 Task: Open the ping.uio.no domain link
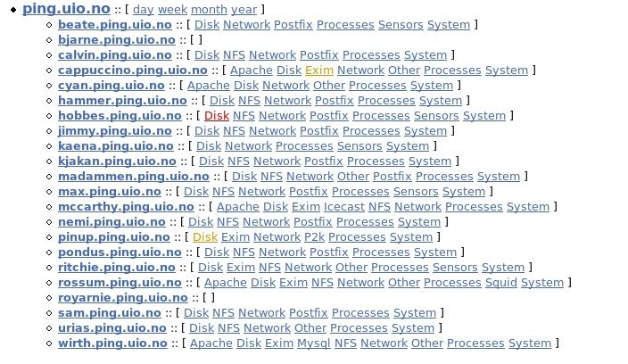click(x=67, y=9)
